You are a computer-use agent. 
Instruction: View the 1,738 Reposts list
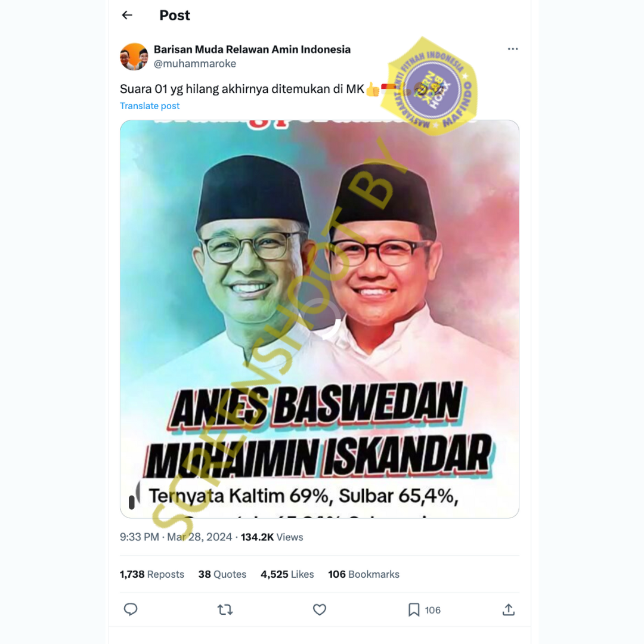152,574
